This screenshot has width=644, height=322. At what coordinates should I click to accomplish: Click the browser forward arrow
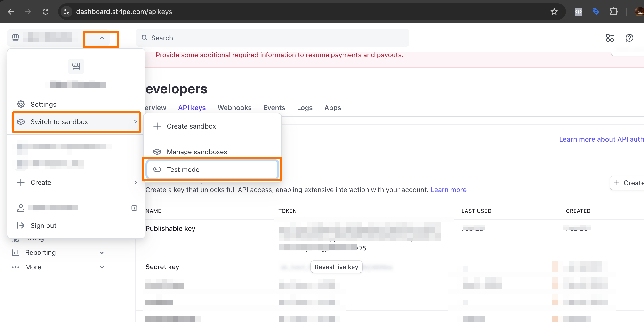[x=28, y=11]
